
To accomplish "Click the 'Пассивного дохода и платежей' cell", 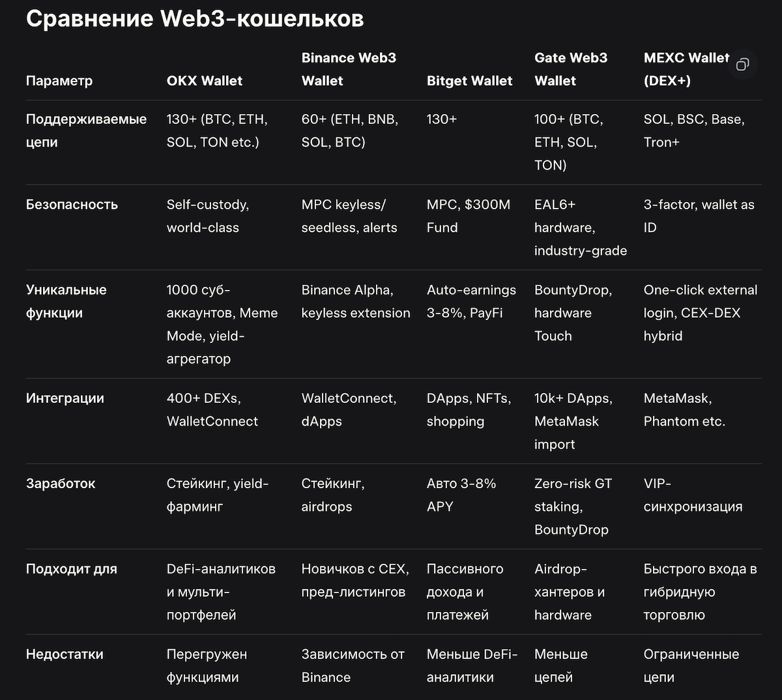I will [x=465, y=592].
